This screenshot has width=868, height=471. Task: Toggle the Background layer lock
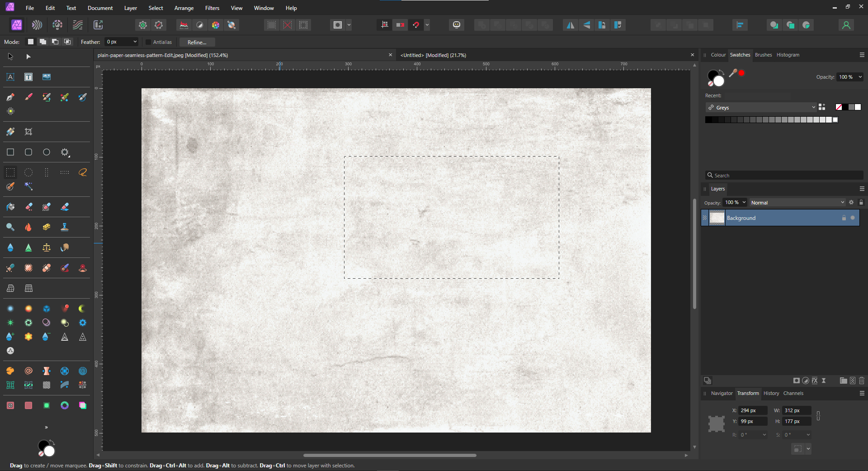(x=844, y=218)
